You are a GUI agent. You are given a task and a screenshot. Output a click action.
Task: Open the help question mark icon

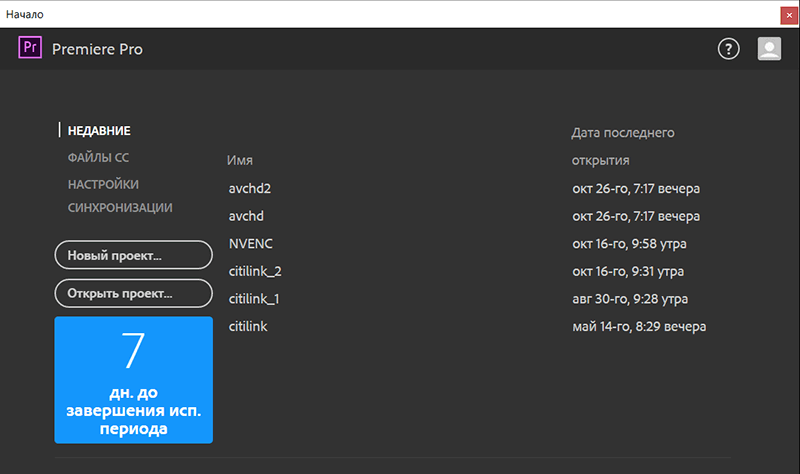[729, 49]
